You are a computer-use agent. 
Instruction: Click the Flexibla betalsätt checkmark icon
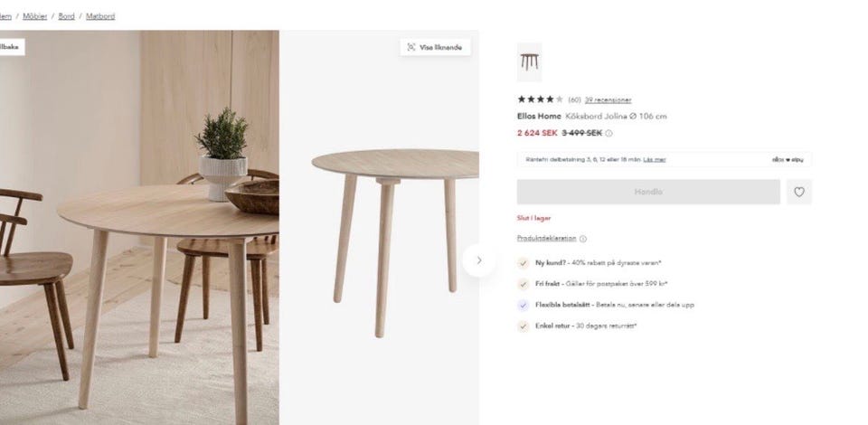[x=524, y=305]
